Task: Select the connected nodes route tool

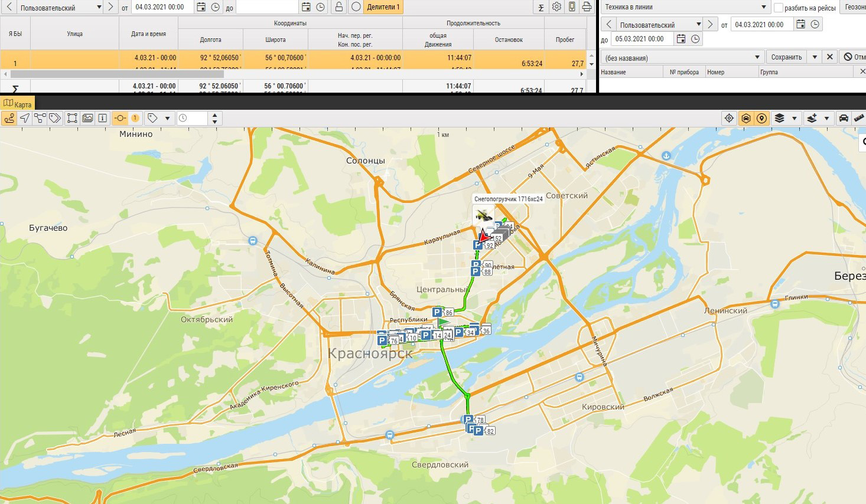Action: [x=40, y=118]
